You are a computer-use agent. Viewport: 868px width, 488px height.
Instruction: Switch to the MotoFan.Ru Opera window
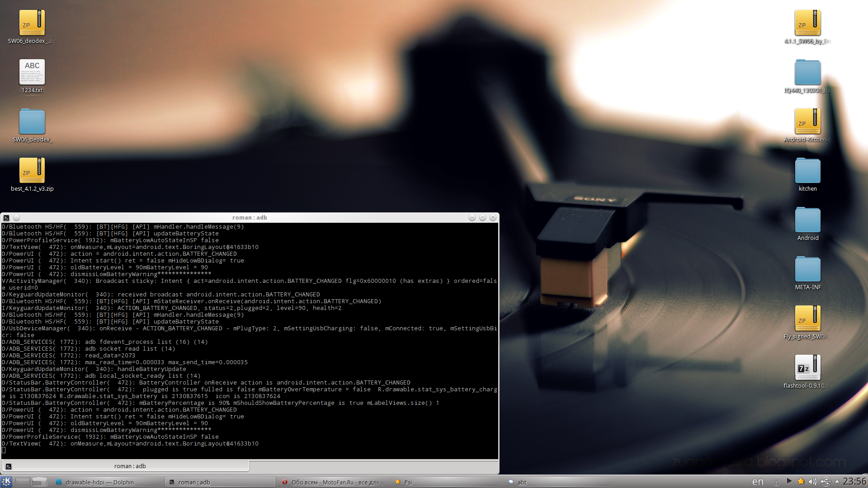pos(333,482)
